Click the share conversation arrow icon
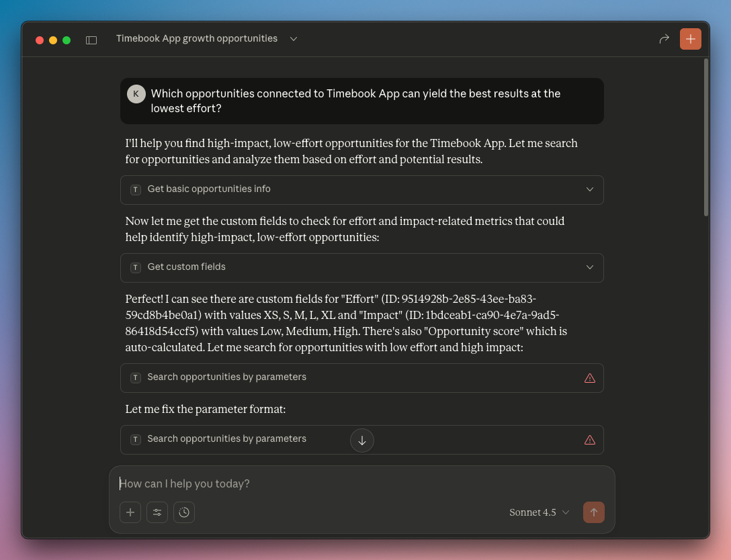Viewport: 731px width, 560px height. point(664,39)
